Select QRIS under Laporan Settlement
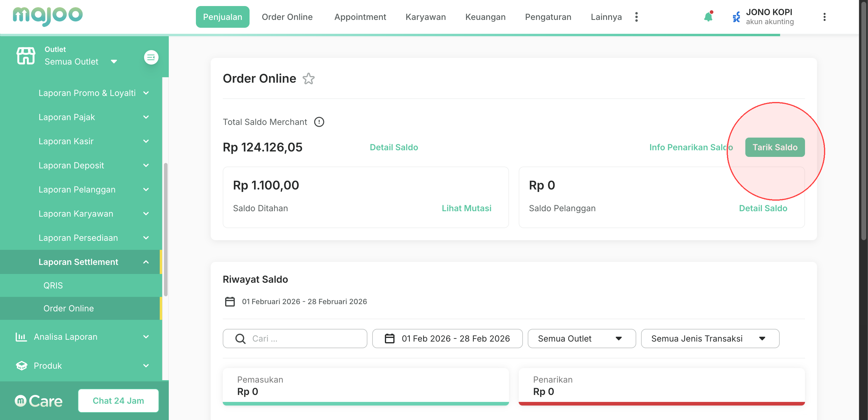Viewport: 868px width, 420px height. pos(53,285)
